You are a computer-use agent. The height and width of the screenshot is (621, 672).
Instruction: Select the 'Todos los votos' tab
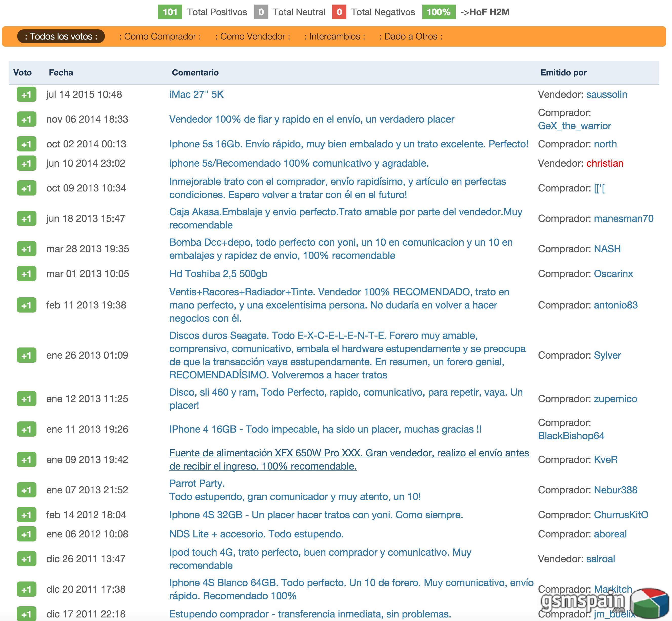point(61,36)
